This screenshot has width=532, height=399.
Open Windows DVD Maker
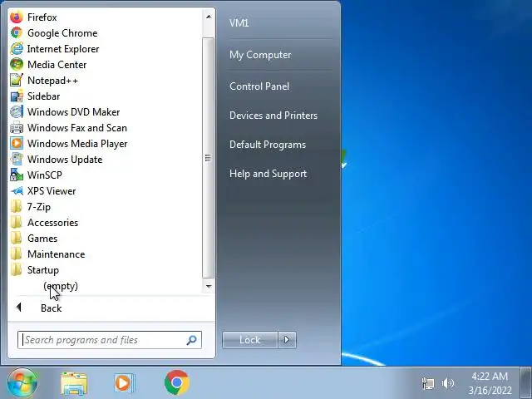(x=65, y=112)
